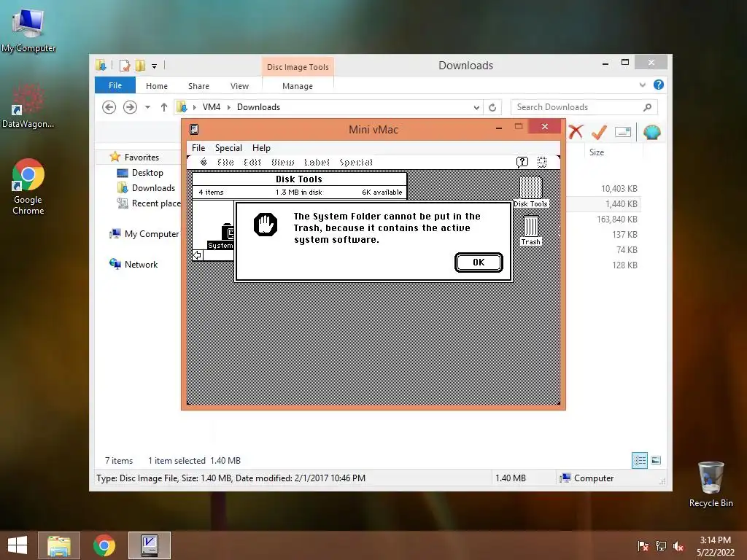Open the My Computer desktop icon

pyautogui.click(x=28, y=29)
